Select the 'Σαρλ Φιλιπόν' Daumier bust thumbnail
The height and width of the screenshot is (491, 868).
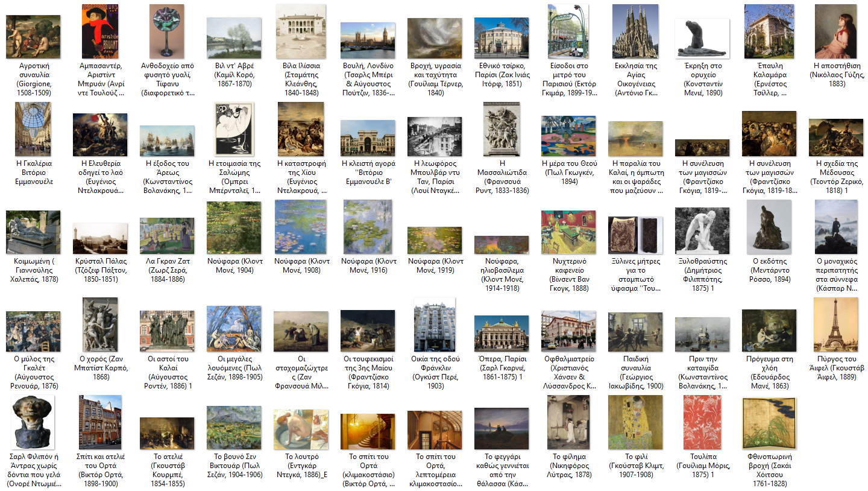click(x=33, y=422)
